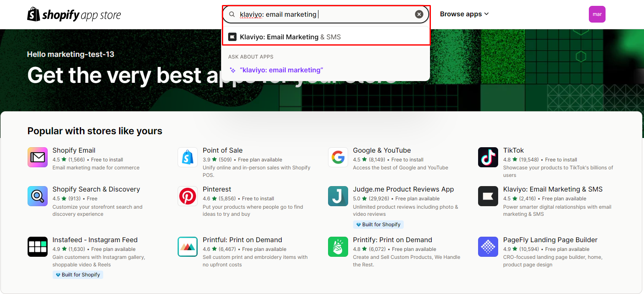
Task: Open the Pinterest app icon
Action: [187, 196]
